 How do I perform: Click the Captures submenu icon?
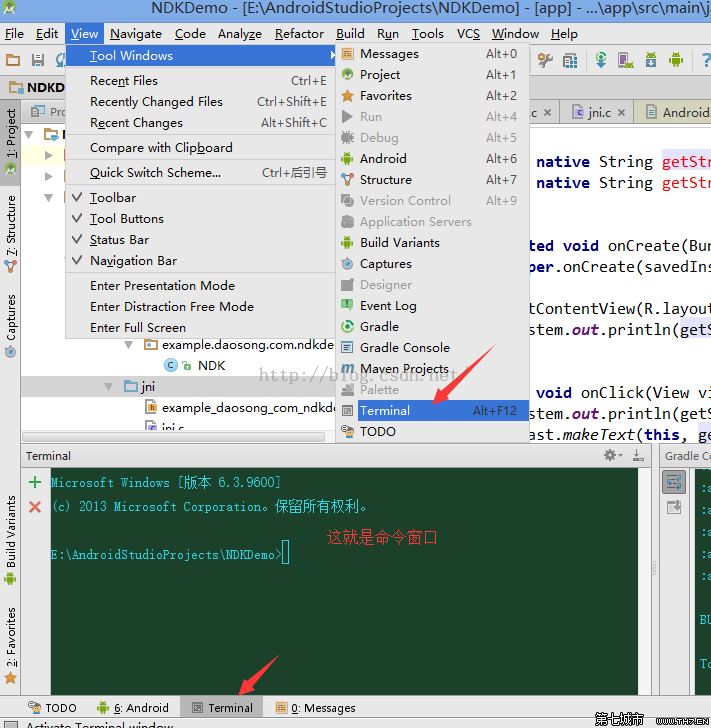(347, 264)
